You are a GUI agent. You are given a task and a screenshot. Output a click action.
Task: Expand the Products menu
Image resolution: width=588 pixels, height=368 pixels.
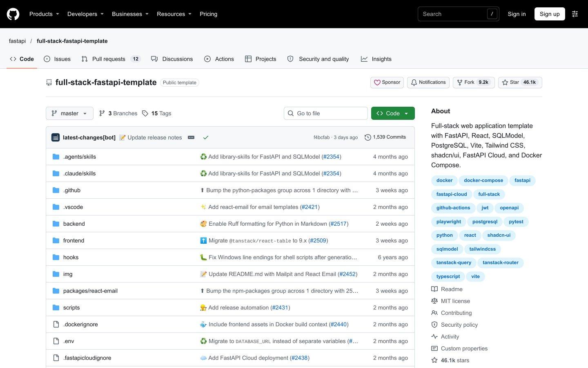[x=44, y=14]
